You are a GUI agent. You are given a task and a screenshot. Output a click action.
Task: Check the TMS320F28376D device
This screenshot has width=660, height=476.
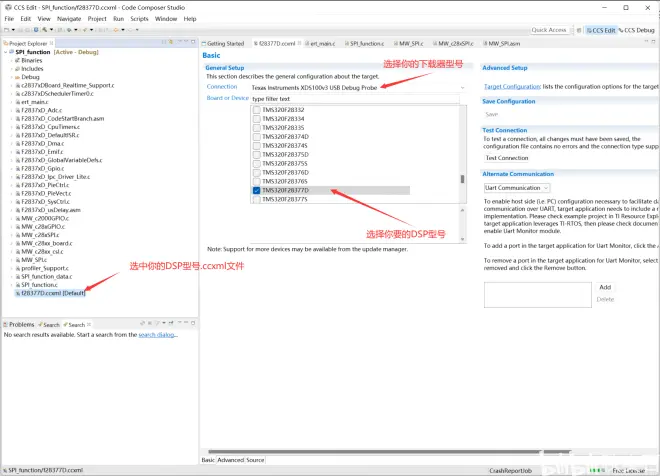coord(256,173)
